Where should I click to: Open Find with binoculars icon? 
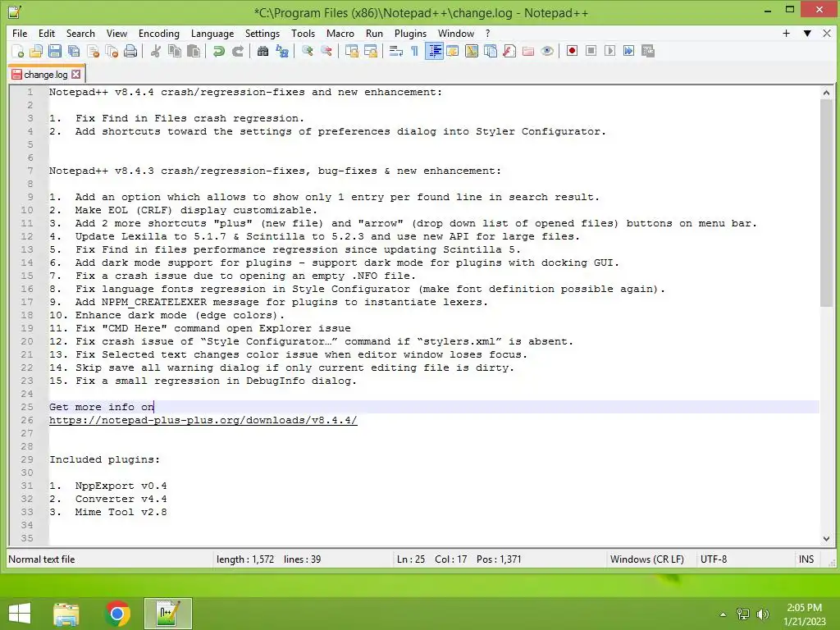click(262, 51)
